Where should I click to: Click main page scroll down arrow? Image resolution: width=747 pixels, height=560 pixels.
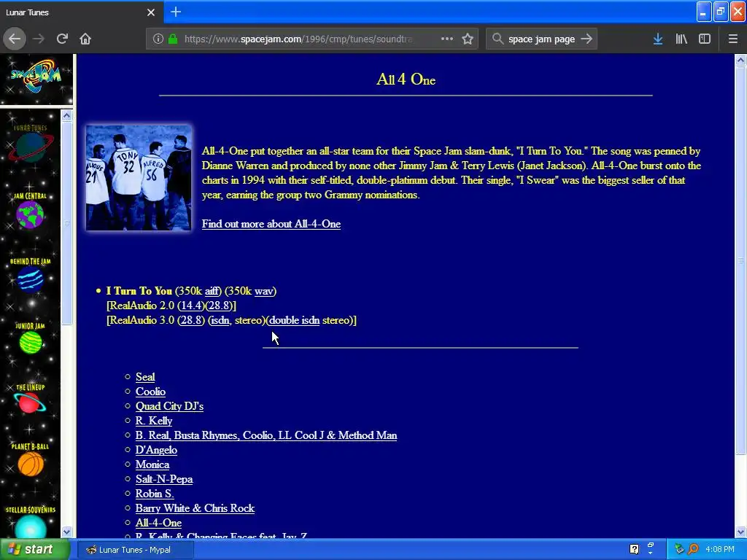[x=741, y=532]
